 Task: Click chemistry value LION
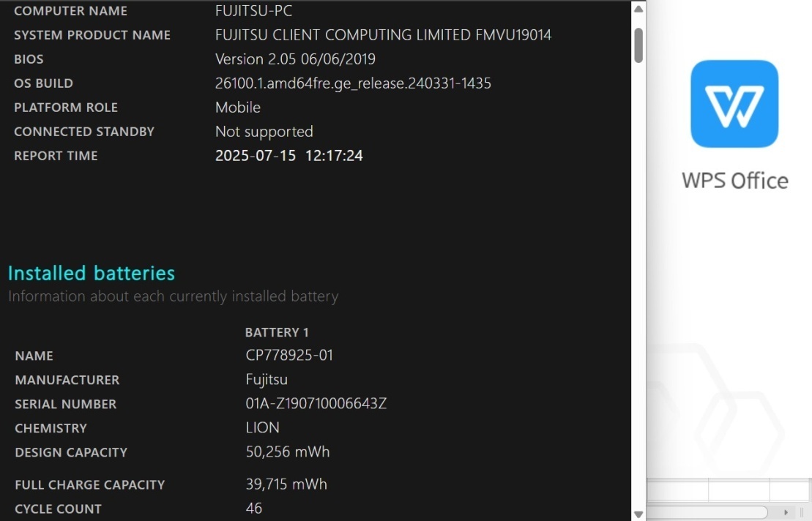(x=263, y=428)
